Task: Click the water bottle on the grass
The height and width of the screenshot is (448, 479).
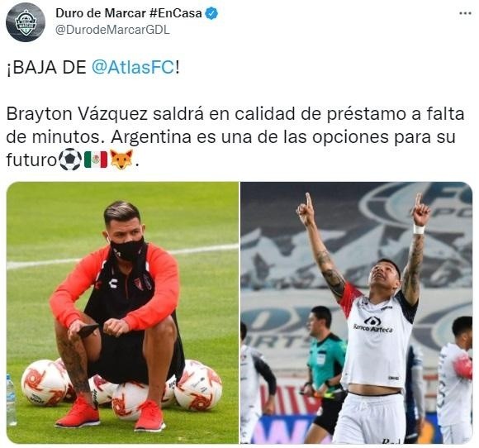Action: pos(12,400)
